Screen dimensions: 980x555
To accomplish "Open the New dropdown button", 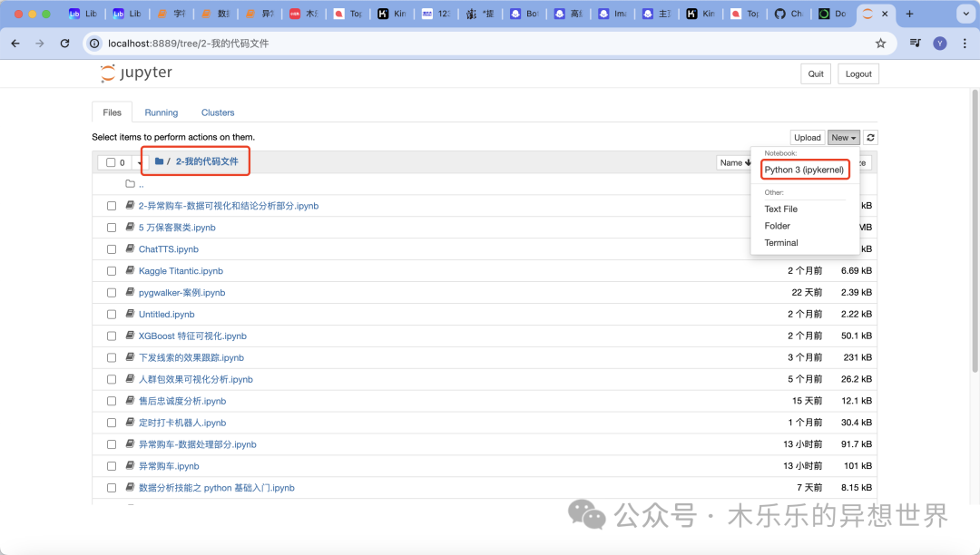I will pos(844,137).
